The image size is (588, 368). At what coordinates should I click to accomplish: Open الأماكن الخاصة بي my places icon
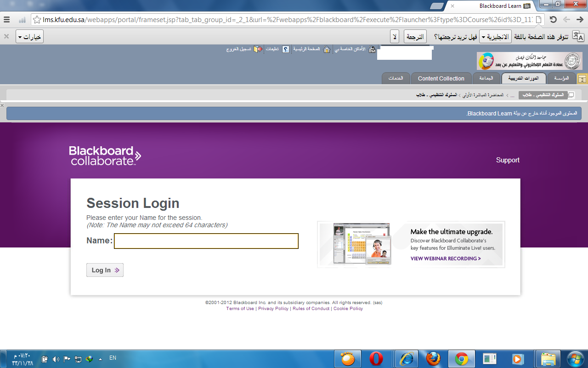tap(372, 49)
